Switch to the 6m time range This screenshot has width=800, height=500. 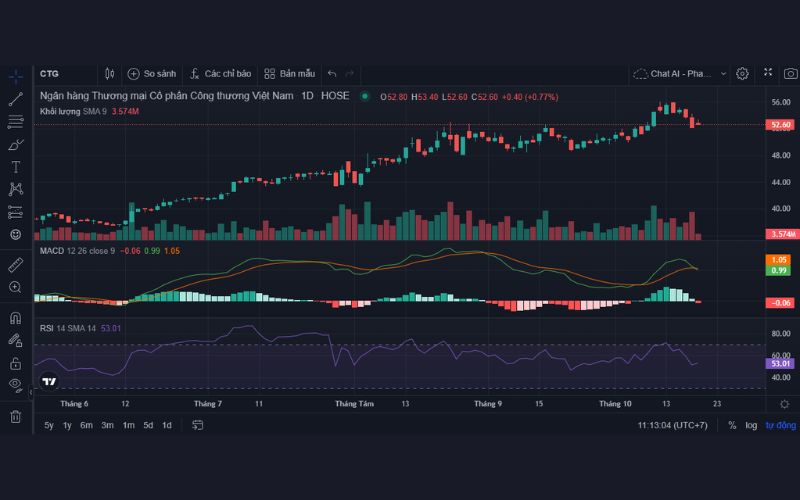tap(87, 425)
